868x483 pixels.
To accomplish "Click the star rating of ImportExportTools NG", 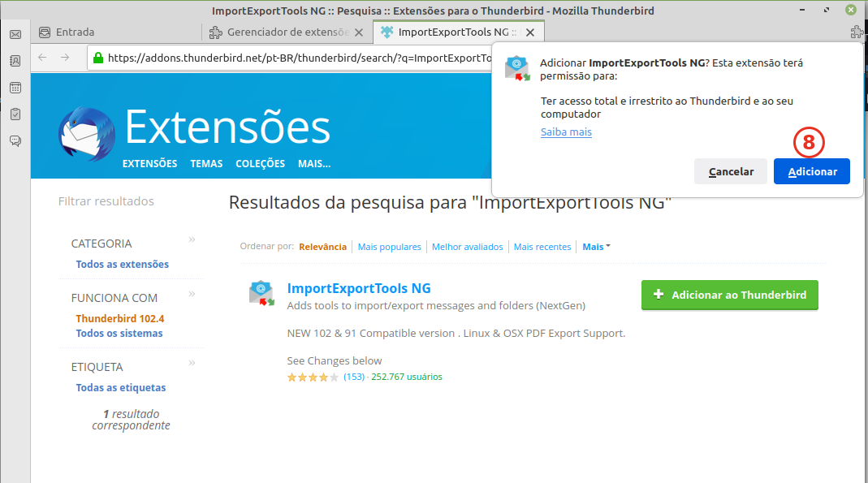I will [313, 377].
